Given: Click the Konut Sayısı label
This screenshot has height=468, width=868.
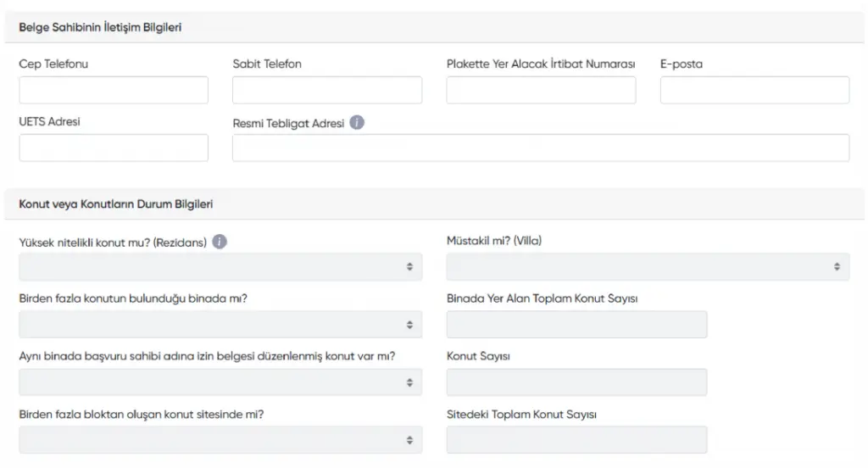Looking at the screenshot, I should pyautogui.click(x=478, y=356).
